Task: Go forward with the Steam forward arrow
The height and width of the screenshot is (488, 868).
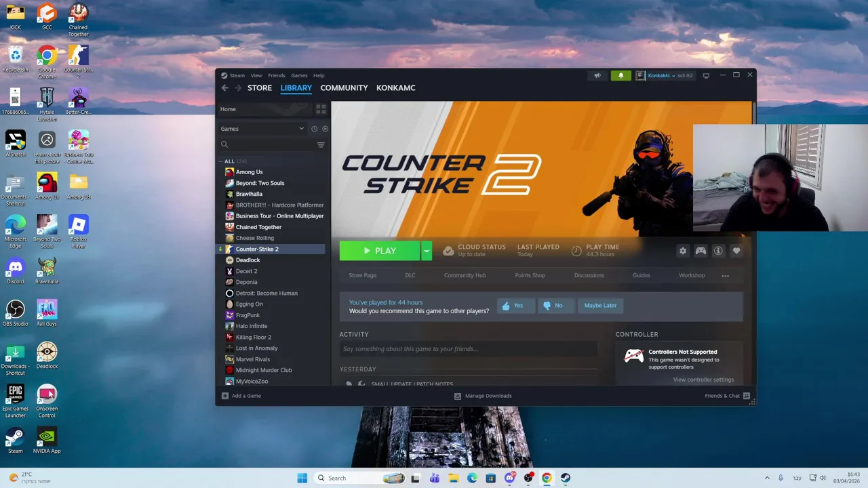Action: coord(238,88)
